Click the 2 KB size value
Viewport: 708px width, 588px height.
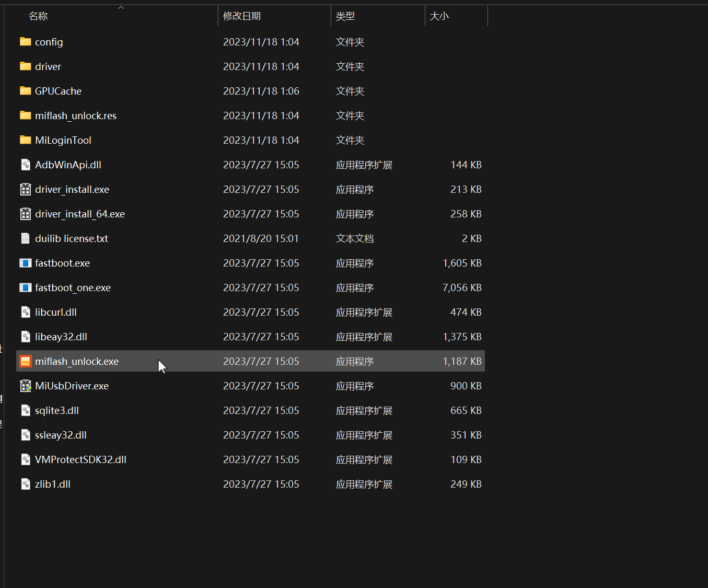[x=472, y=238]
